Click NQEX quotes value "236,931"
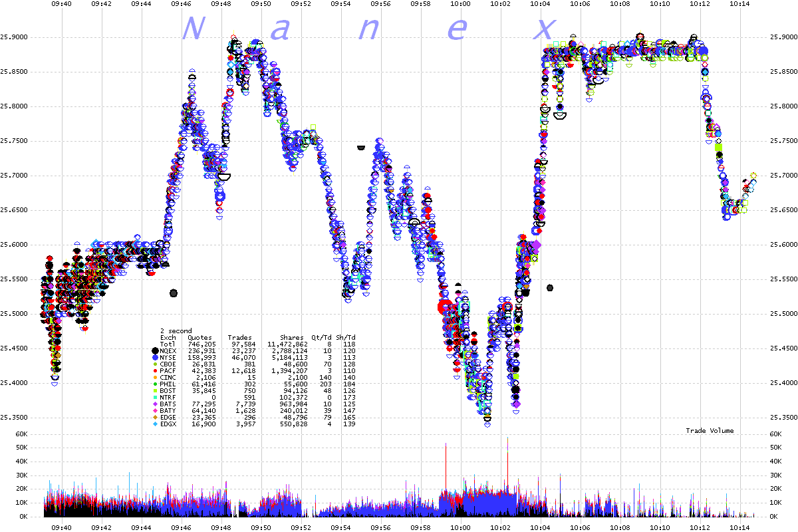The height and width of the screenshot is (532, 798). click(x=202, y=351)
